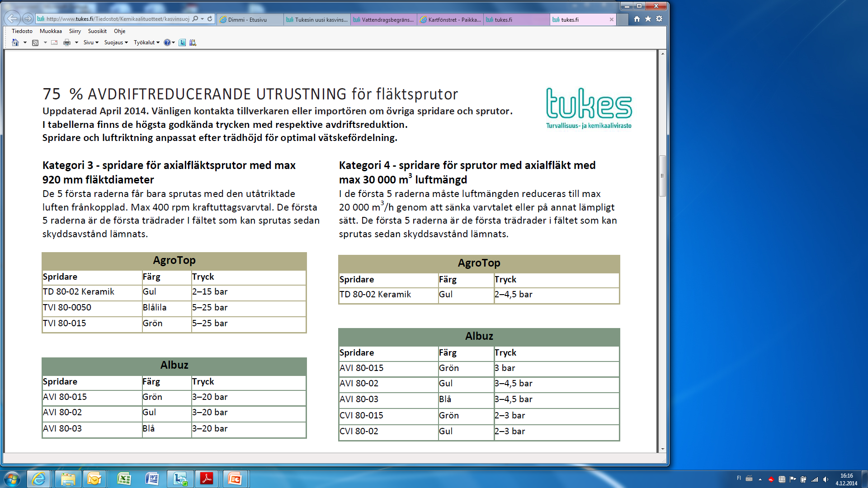Image resolution: width=868 pixels, height=488 pixels.
Task: Click the volume speaker tray icon
Action: pos(826,479)
